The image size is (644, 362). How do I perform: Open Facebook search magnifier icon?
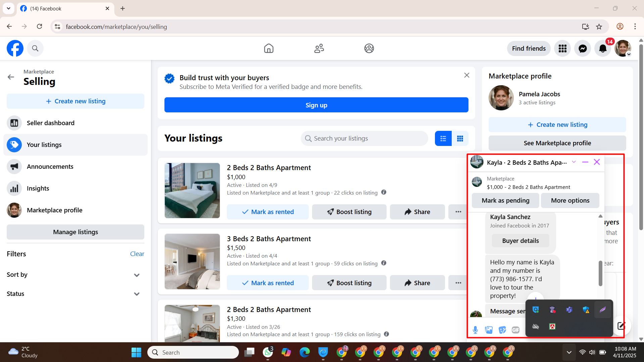pyautogui.click(x=35, y=48)
